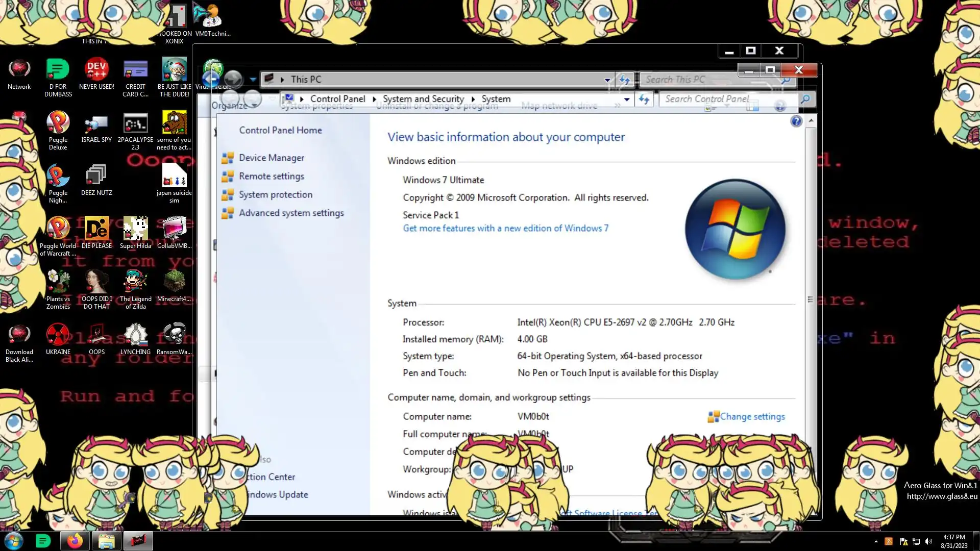This screenshot has height=551, width=980.
Task: Open the Windows Start orb
Action: [x=14, y=541]
